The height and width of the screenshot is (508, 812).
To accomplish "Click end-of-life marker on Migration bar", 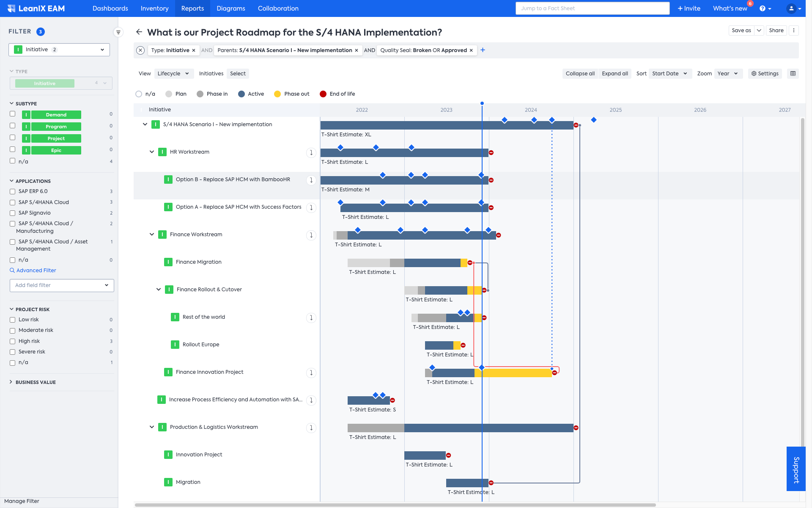I will pyautogui.click(x=491, y=483).
